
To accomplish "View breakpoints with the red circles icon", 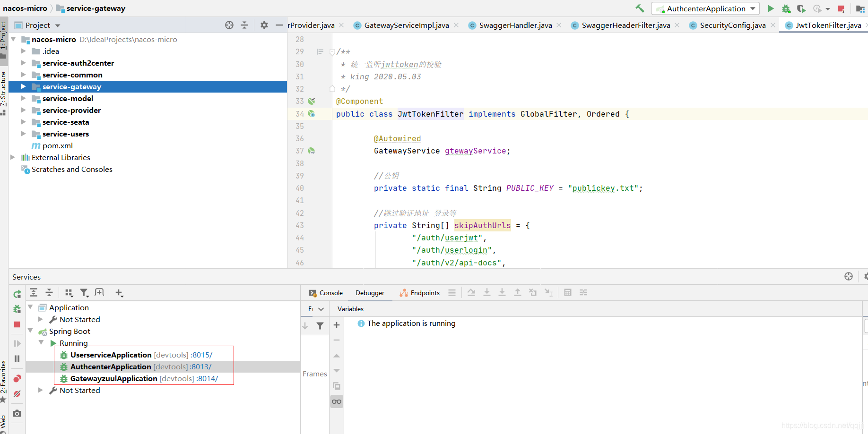I will tap(17, 379).
